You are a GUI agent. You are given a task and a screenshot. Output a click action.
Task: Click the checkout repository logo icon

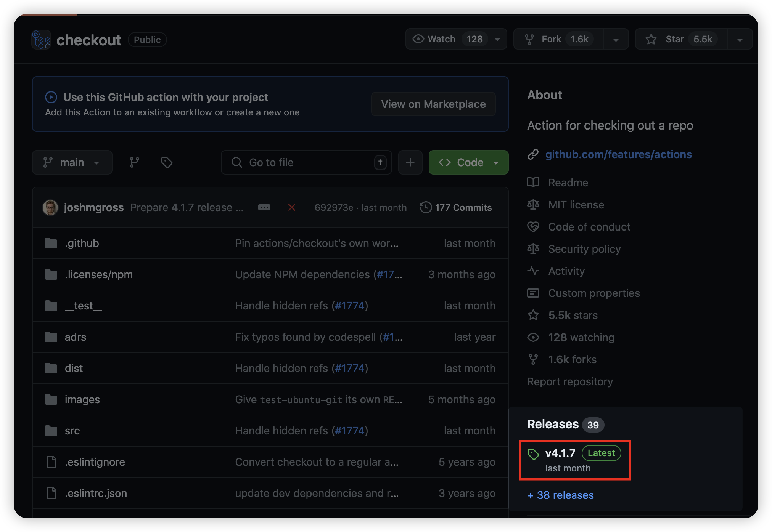click(41, 40)
